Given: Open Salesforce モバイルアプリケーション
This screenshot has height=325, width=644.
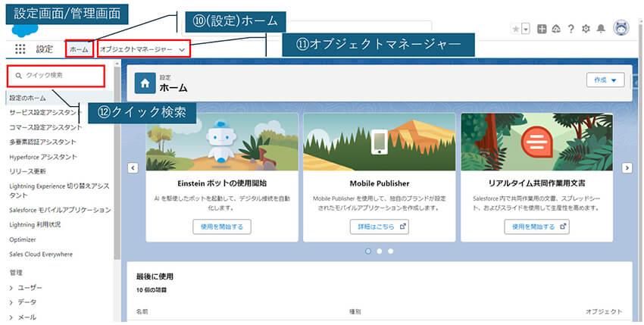Looking at the screenshot, I should (60, 210).
